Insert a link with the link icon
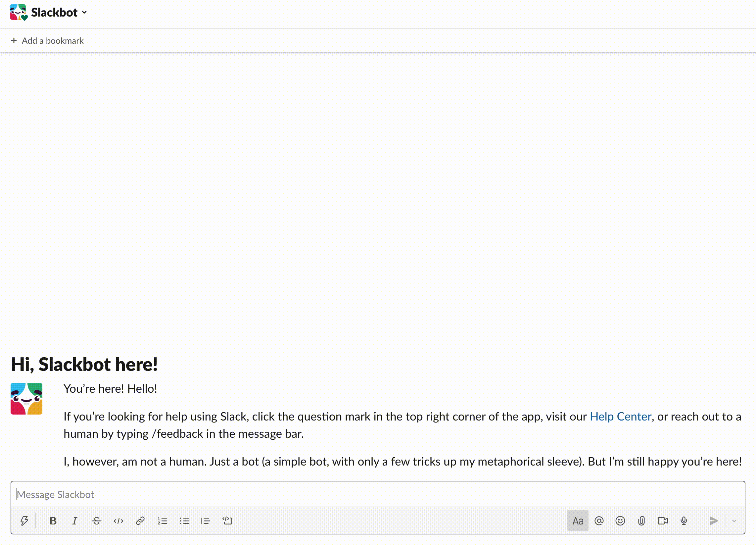 coord(140,520)
